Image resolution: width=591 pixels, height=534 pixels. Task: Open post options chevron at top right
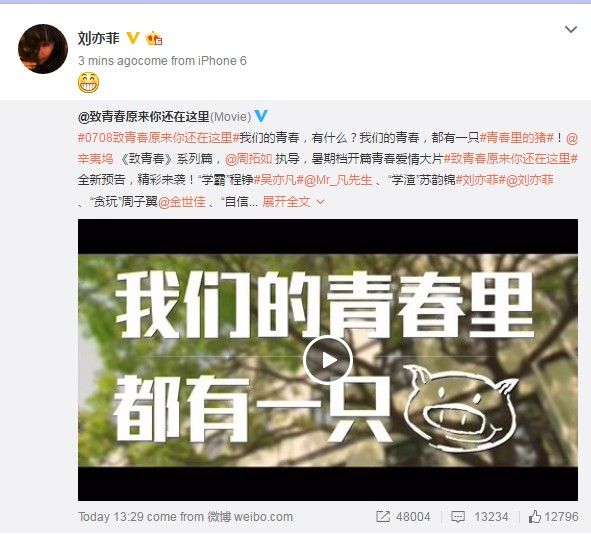point(571,29)
